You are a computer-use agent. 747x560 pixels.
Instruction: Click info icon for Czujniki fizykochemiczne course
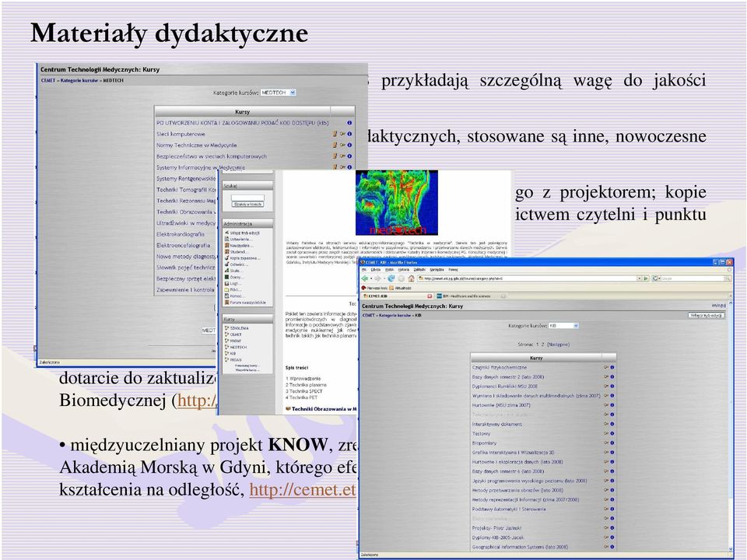pos(612,368)
